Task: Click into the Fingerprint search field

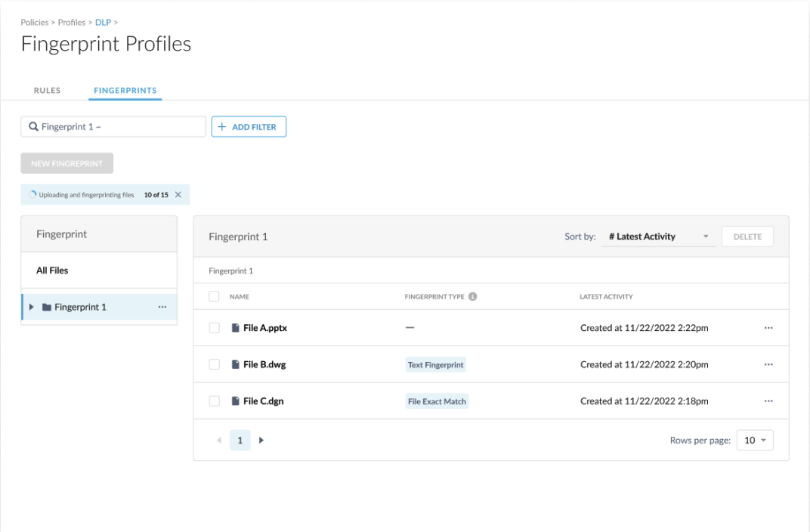Action: (x=121, y=127)
